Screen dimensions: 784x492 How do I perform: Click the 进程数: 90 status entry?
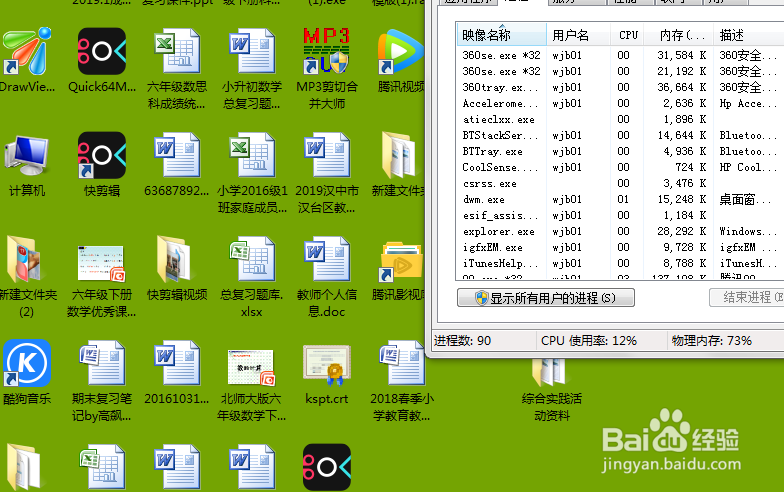click(x=462, y=340)
